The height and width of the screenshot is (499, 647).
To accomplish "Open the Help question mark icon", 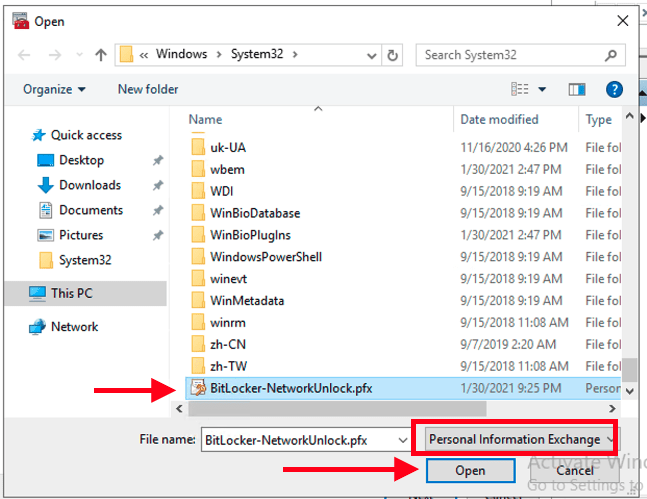I will pyautogui.click(x=615, y=89).
